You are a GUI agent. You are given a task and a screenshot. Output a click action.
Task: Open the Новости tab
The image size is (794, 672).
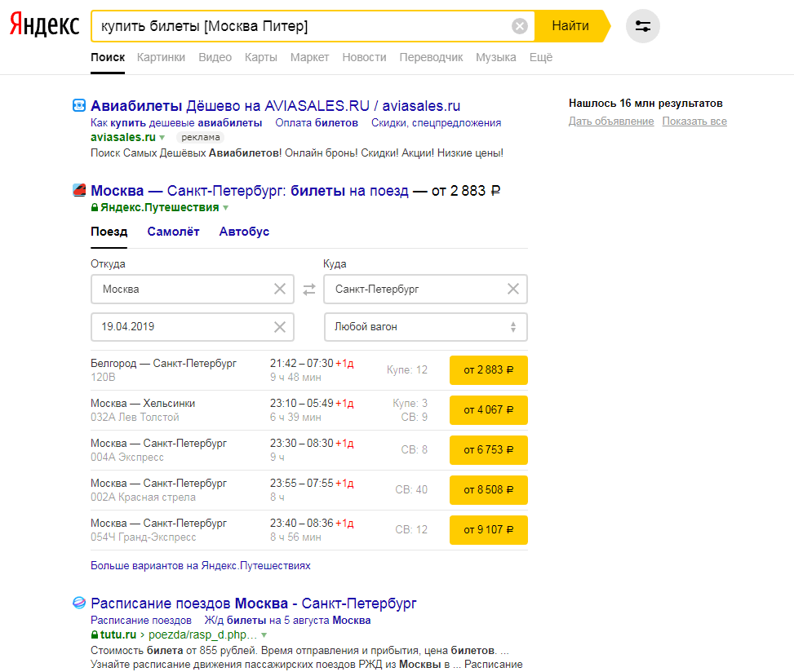[x=364, y=57]
